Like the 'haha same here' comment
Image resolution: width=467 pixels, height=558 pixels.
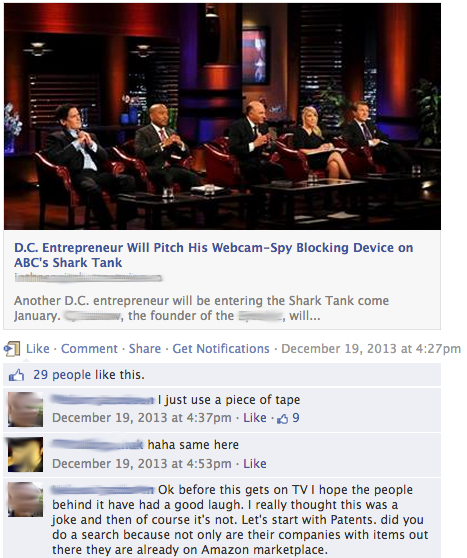[255, 464]
